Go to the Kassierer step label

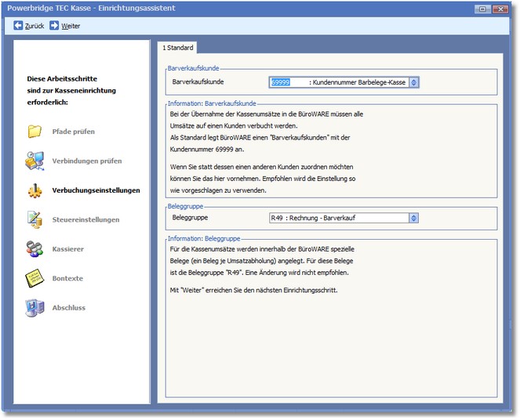pyautogui.click(x=68, y=249)
